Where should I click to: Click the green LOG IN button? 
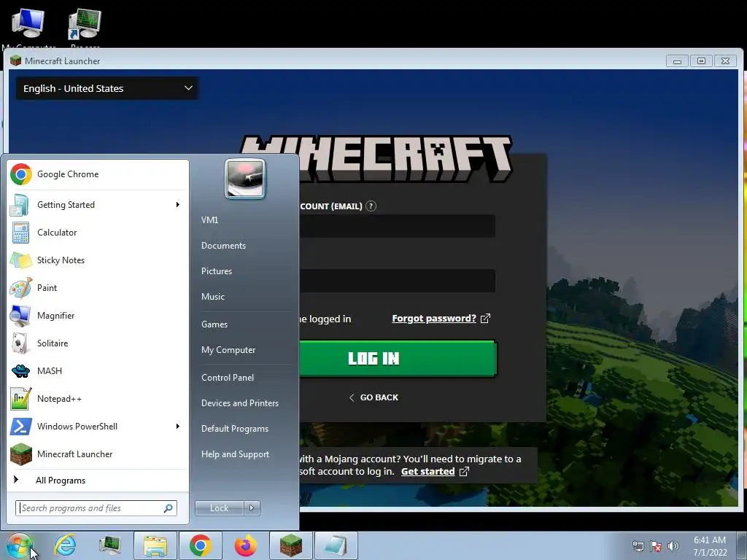coord(398,359)
